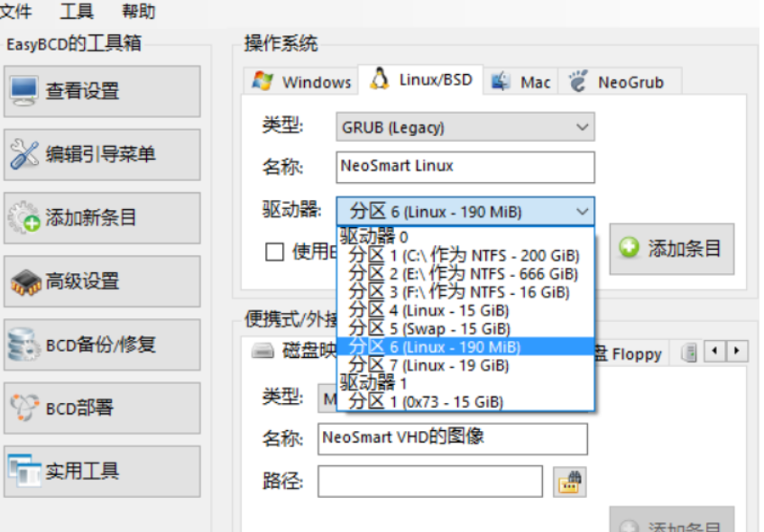Image resolution: width=764 pixels, height=532 pixels.
Task: Click the 编辑引导菜单 wrench icon
Action: coord(23,154)
